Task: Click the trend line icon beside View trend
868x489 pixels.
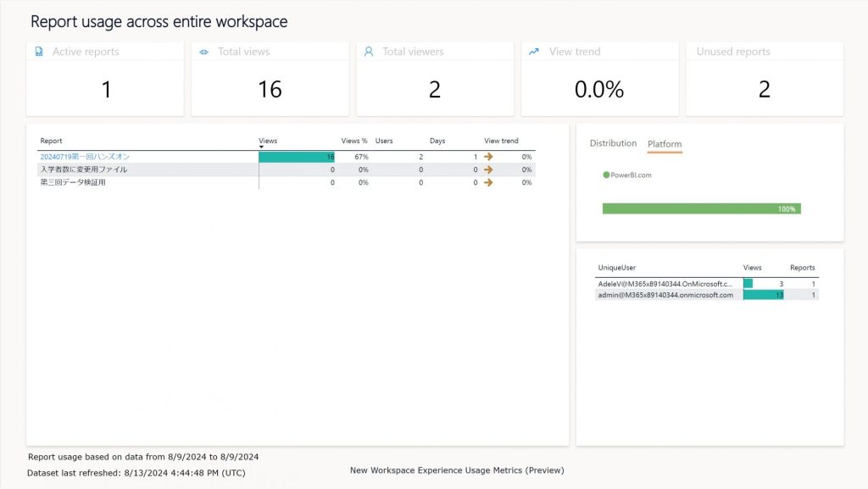Action: [533, 52]
